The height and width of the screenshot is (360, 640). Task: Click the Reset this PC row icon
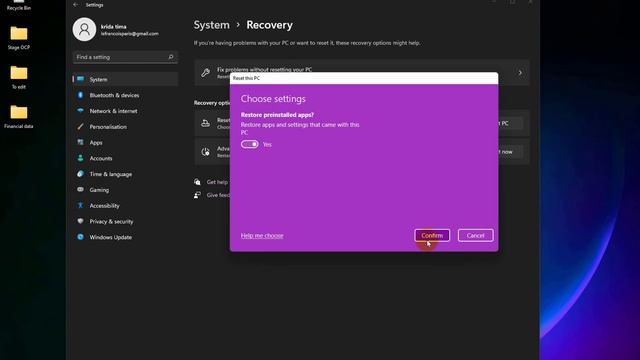(x=205, y=123)
